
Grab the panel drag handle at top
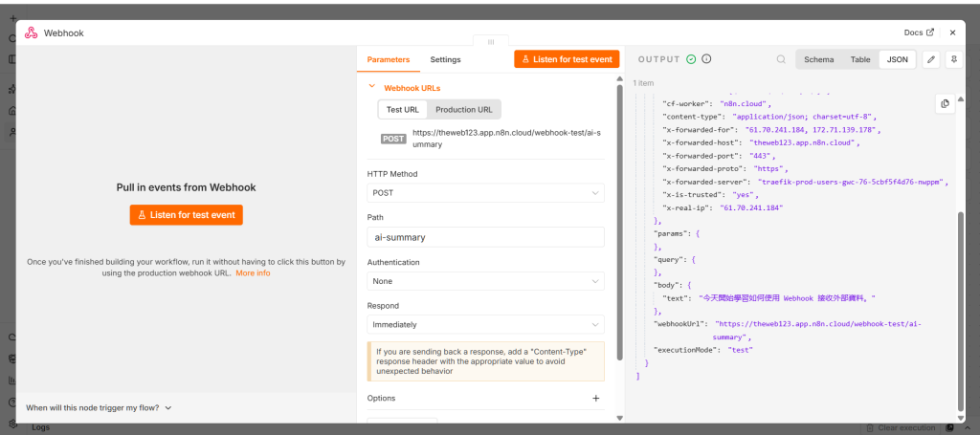(x=491, y=42)
